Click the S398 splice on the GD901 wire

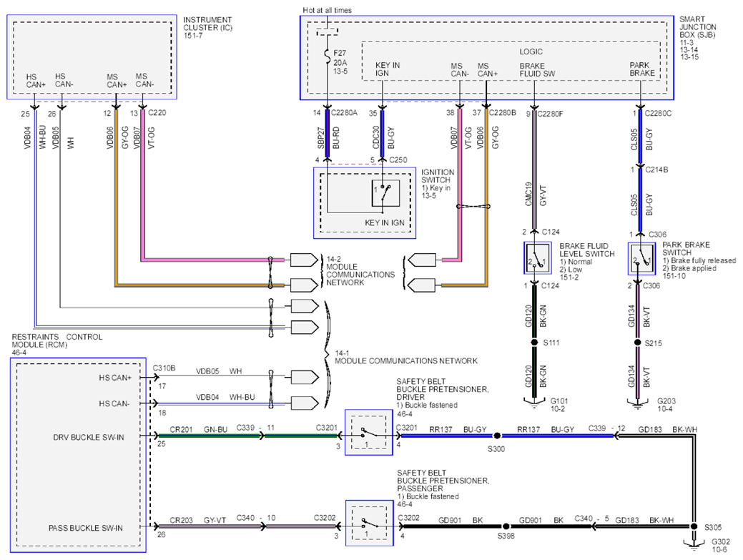[x=506, y=526]
